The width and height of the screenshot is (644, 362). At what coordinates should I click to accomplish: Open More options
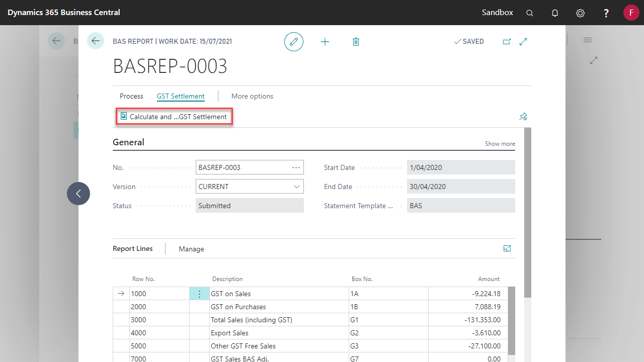tap(252, 96)
